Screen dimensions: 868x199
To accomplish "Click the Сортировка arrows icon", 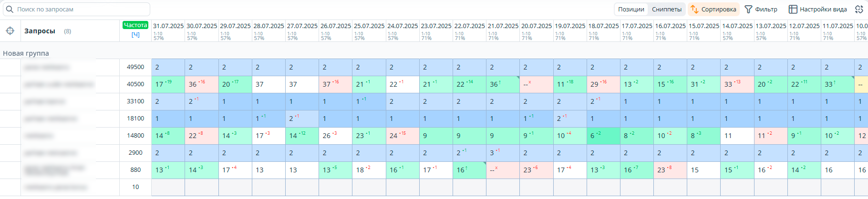I will pos(694,9).
